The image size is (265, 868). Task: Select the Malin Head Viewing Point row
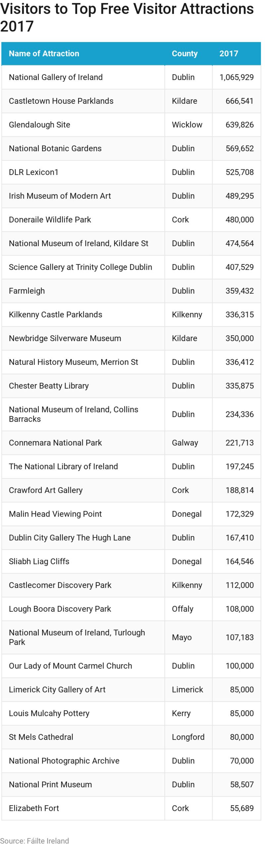point(55,514)
